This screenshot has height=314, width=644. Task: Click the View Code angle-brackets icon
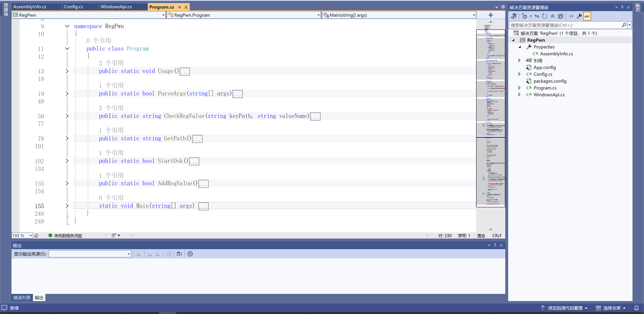tap(571, 16)
